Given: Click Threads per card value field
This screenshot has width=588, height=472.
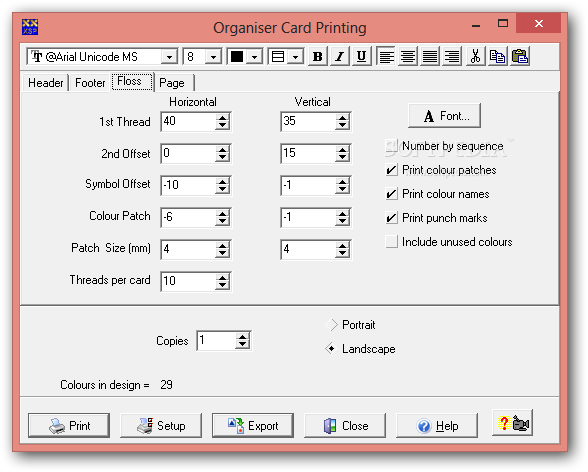Looking at the screenshot, I should click(188, 281).
